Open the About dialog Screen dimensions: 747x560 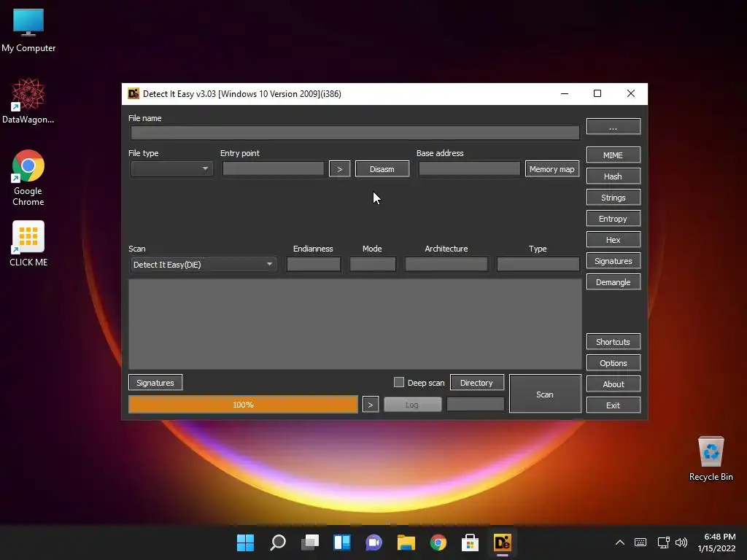coord(613,384)
